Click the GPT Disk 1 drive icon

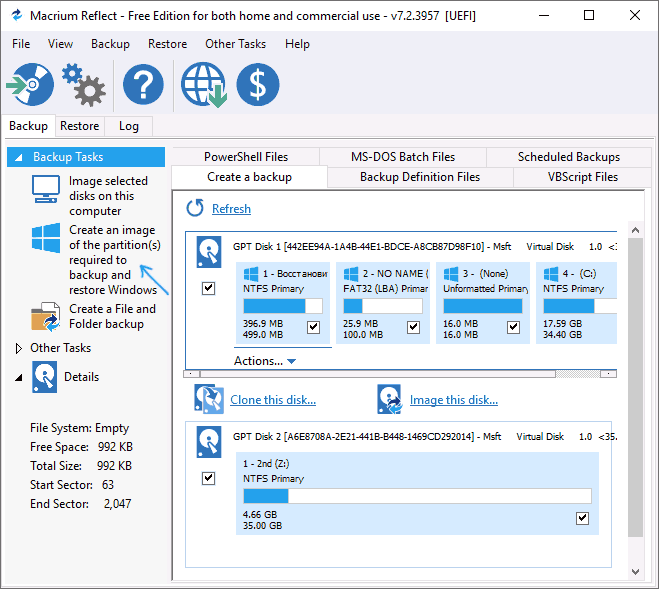point(209,252)
